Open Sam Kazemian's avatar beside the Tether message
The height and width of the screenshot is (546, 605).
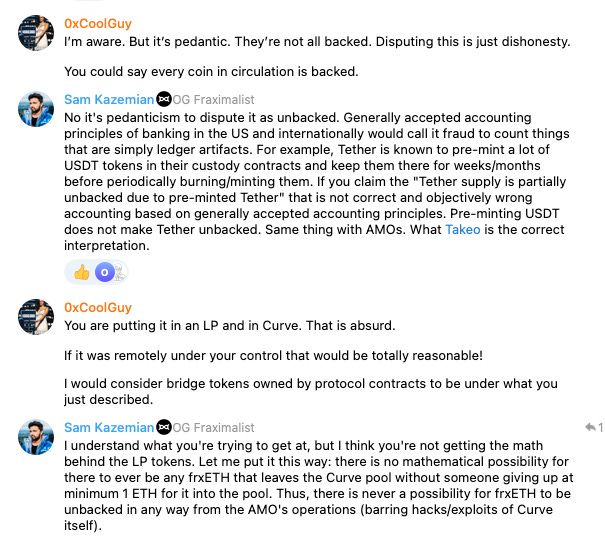(x=36, y=109)
